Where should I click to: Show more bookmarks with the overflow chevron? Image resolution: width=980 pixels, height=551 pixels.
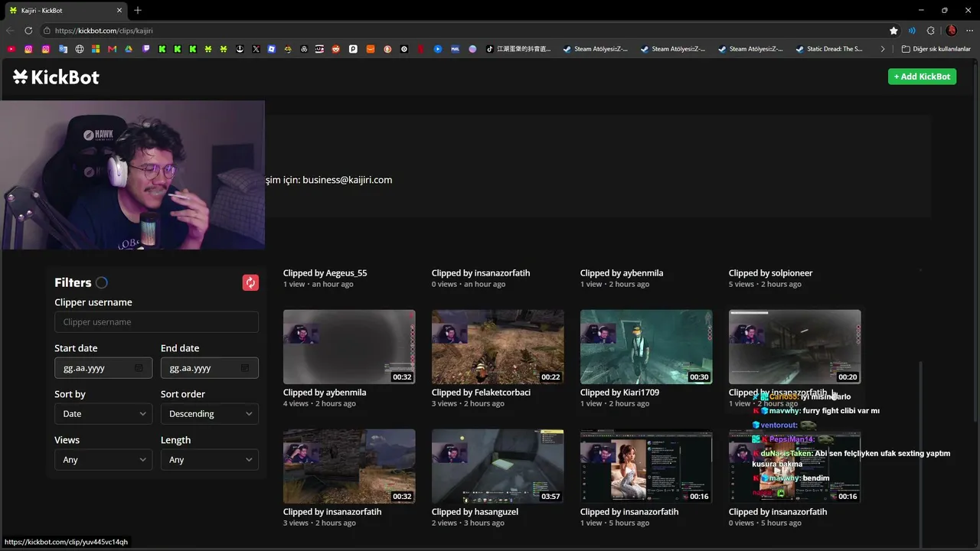tap(883, 49)
